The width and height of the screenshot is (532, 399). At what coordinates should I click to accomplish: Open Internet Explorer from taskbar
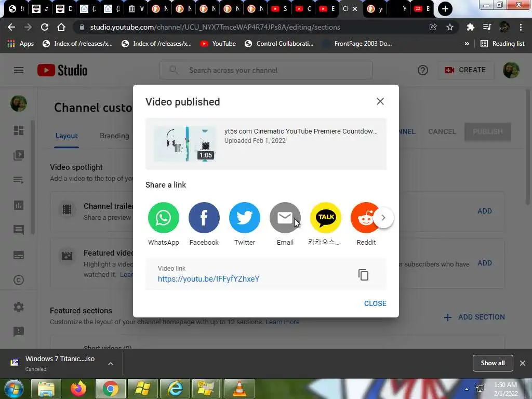pyautogui.click(x=175, y=389)
